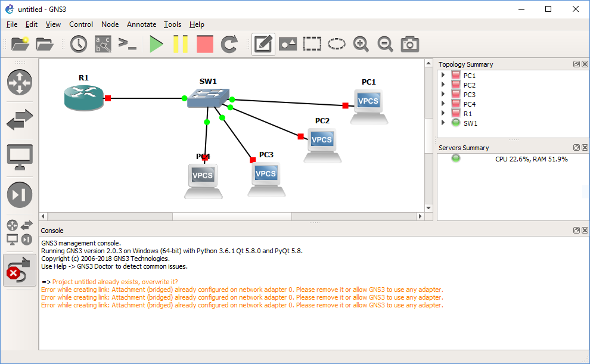The image size is (590, 364).
Task: Browse end devices monitor icon
Action: point(20,157)
